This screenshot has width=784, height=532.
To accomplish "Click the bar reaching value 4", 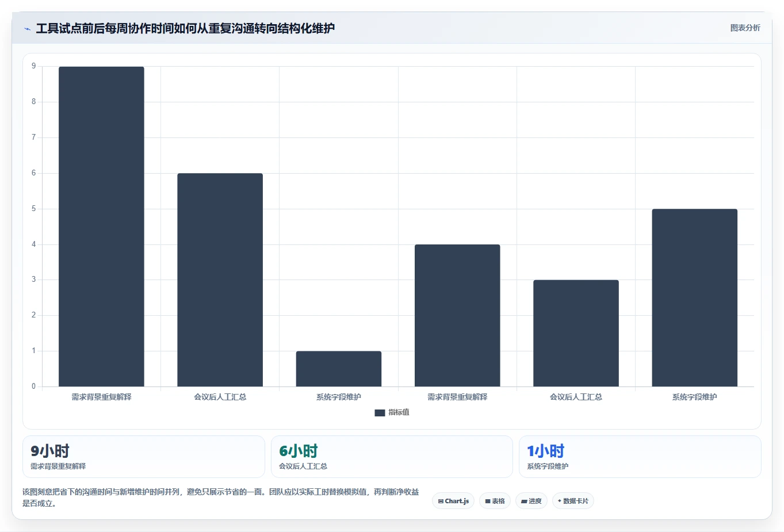I will [457, 316].
